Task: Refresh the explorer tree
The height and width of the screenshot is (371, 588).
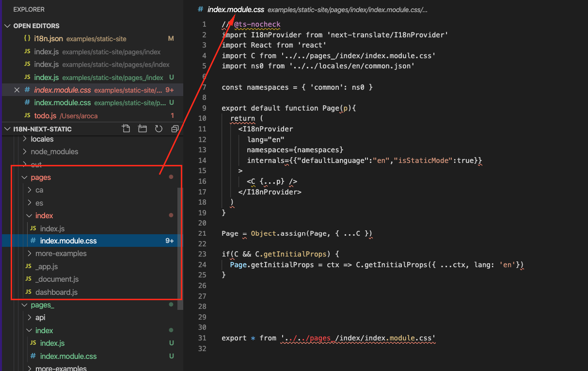Action: (159, 129)
